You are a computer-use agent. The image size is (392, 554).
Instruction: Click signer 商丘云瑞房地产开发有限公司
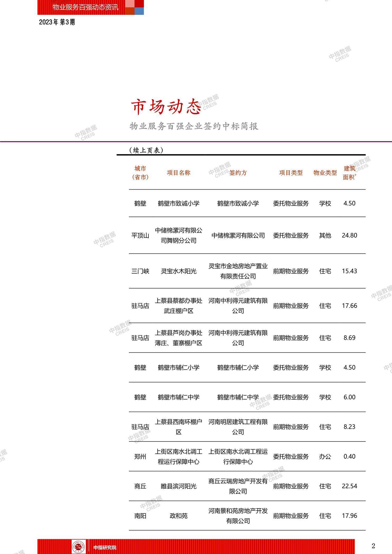click(238, 486)
